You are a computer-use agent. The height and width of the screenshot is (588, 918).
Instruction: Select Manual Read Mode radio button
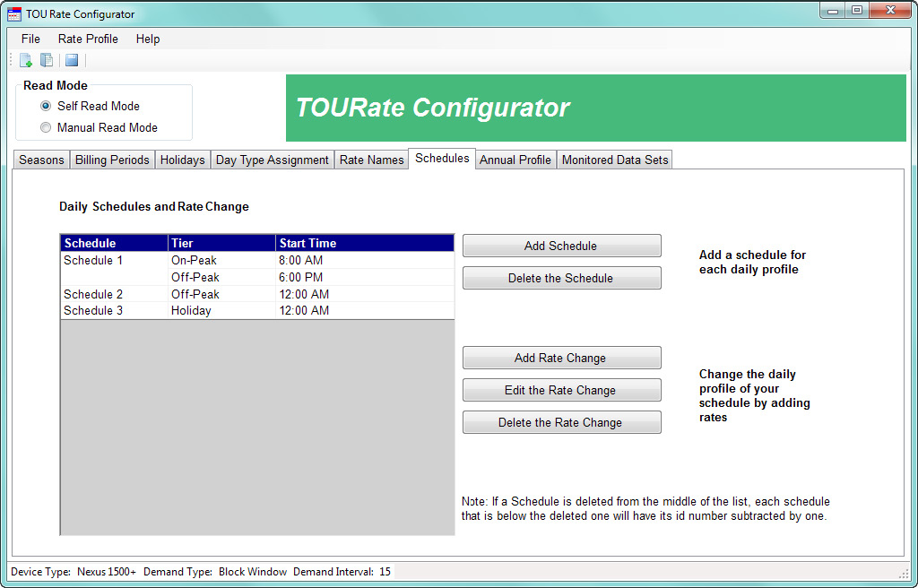(x=46, y=127)
